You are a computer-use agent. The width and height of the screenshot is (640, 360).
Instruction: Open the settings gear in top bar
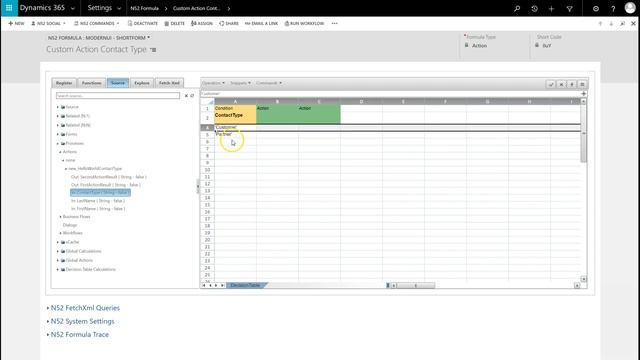click(596, 8)
